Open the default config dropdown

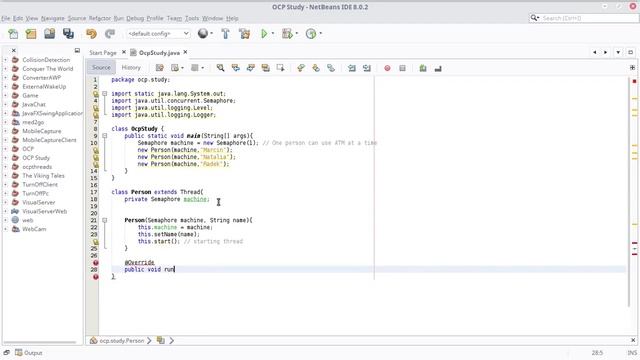[158, 34]
